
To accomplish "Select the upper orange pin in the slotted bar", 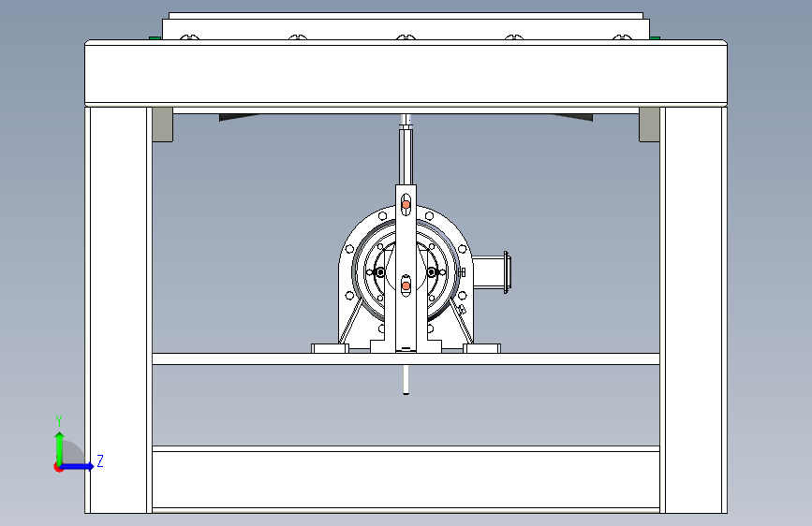I will (406, 205).
